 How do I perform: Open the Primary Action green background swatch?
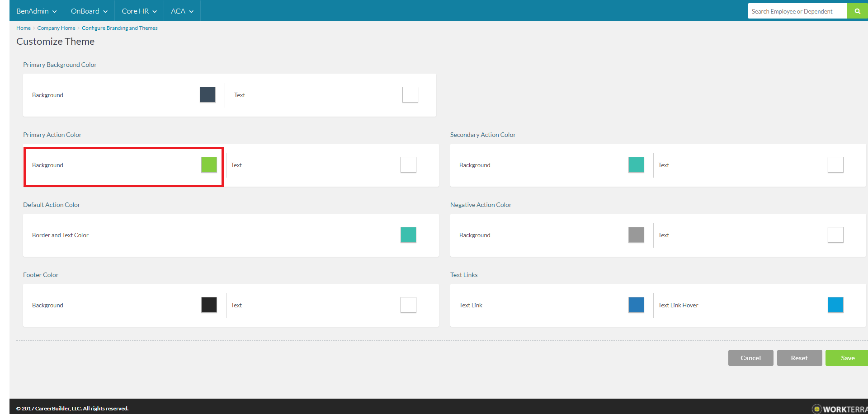coord(209,165)
